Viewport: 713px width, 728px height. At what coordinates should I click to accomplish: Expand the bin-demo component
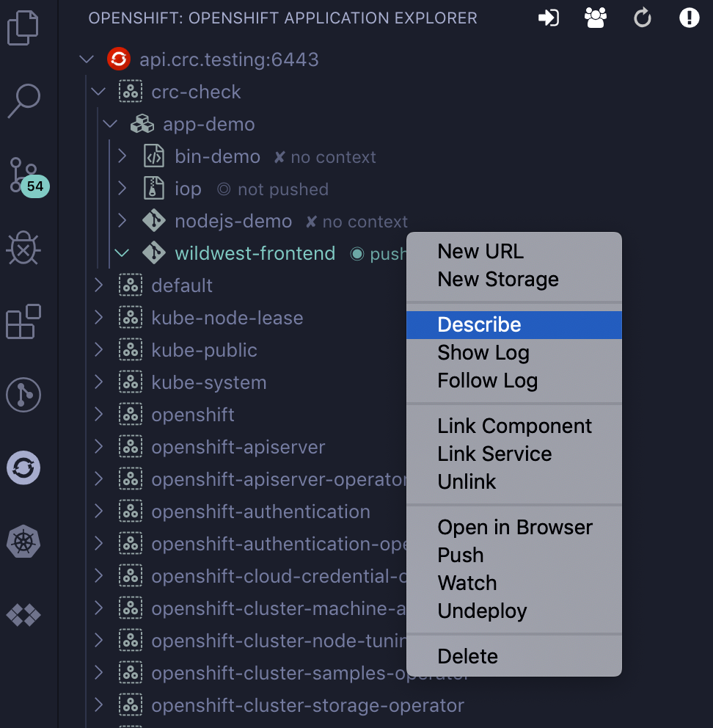click(123, 156)
